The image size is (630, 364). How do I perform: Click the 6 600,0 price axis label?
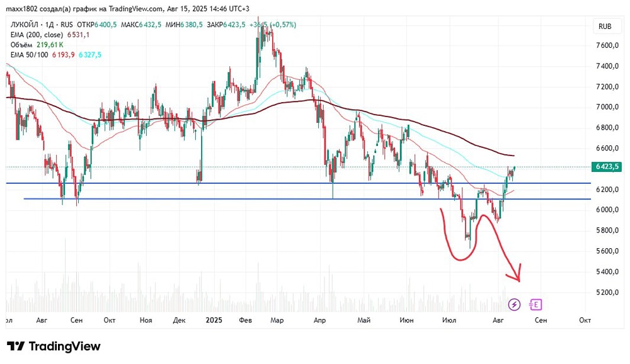click(x=607, y=148)
